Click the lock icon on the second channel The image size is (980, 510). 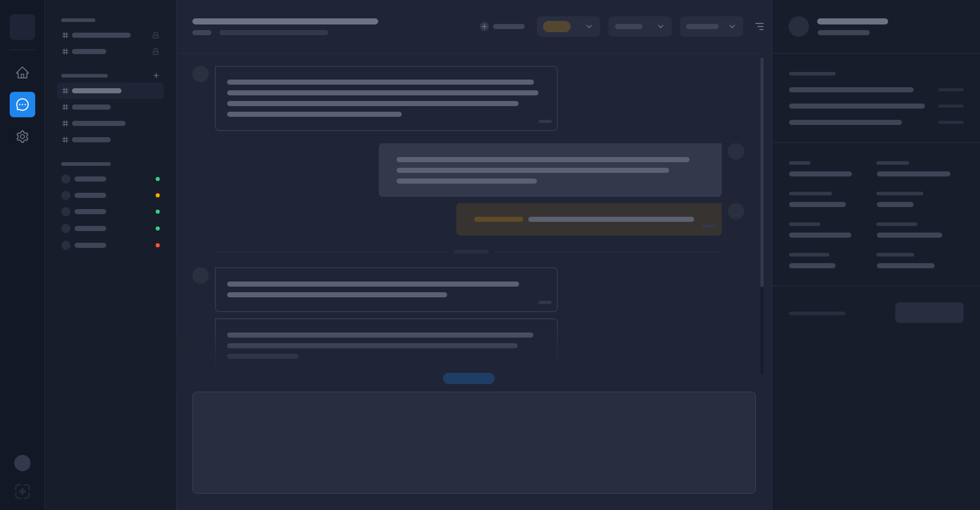pos(156,52)
